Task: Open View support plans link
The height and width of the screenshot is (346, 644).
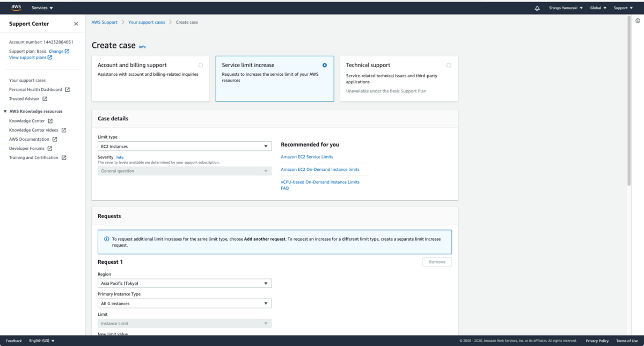Action: coord(27,57)
